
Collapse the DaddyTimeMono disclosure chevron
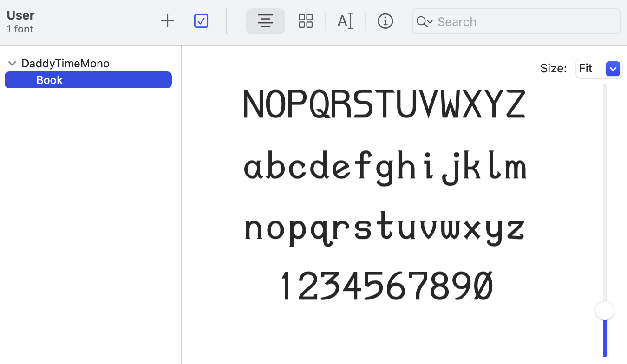pyautogui.click(x=12, y=63)
